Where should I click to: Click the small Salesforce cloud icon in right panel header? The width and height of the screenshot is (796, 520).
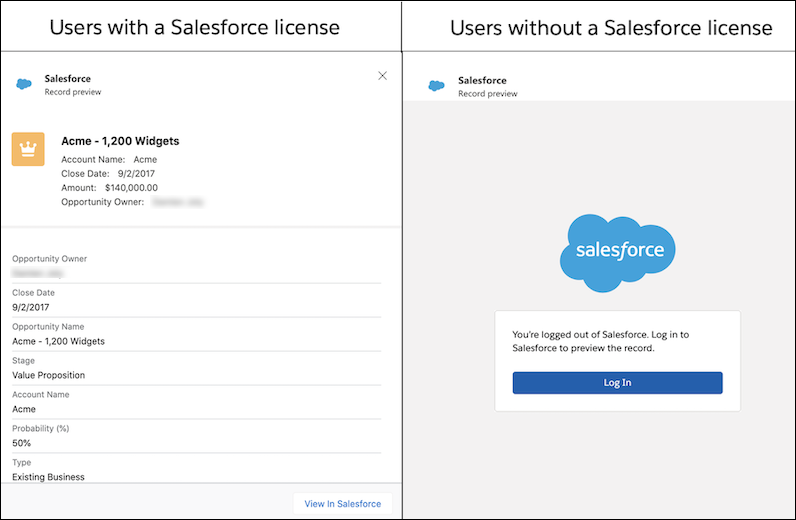(436, 86)
